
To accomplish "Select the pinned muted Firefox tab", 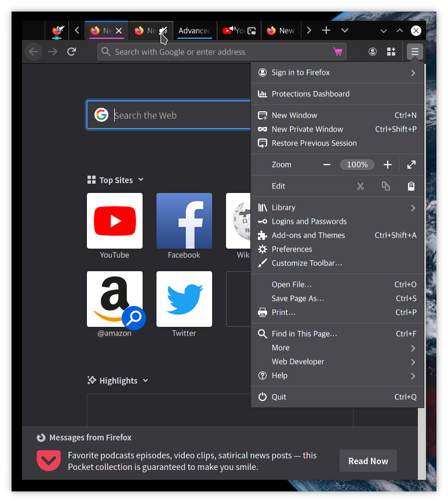I will 58,31.
